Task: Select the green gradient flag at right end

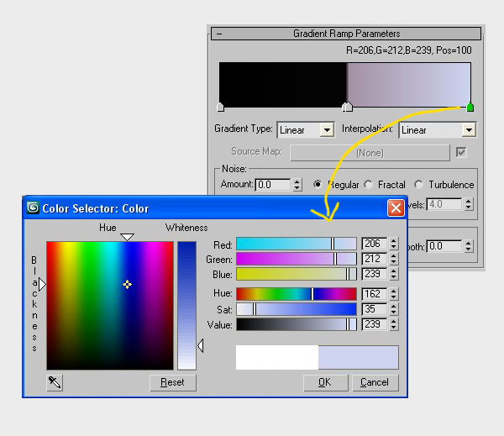Action: click(470, 107)
